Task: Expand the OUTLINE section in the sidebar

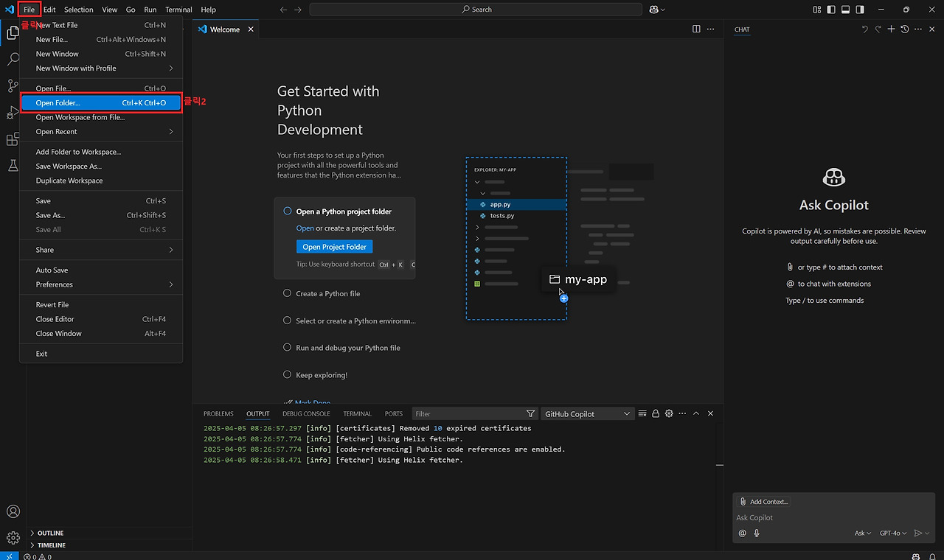Action: click(x=49, y=533)
